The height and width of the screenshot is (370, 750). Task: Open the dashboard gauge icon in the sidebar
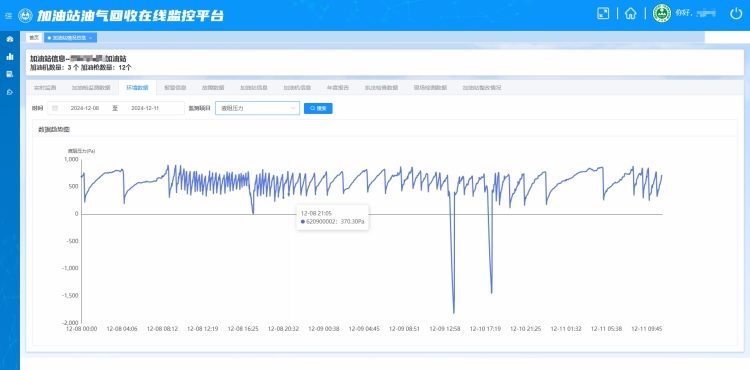point(10,39)
